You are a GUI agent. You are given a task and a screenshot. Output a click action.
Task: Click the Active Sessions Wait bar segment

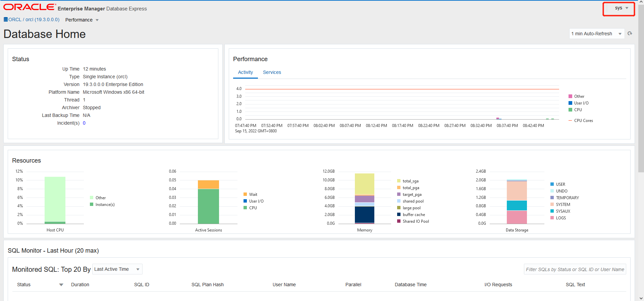pos(208,184)
